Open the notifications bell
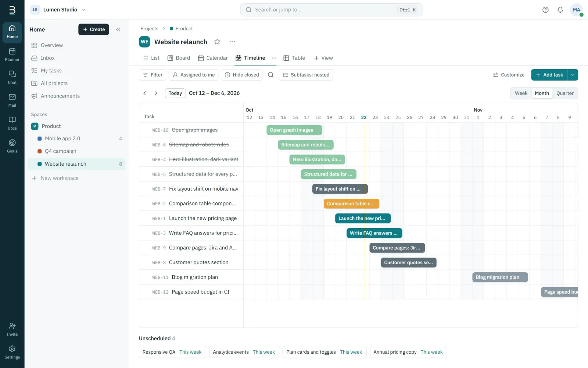 tap(560, 10)
